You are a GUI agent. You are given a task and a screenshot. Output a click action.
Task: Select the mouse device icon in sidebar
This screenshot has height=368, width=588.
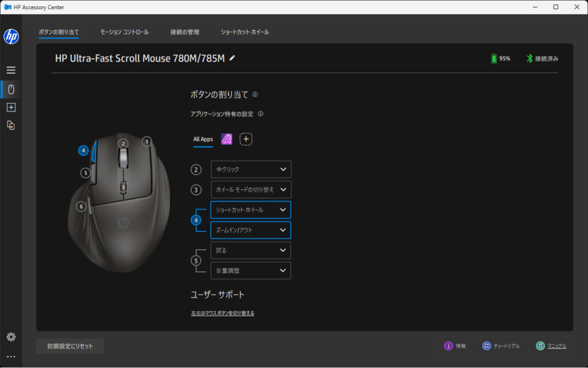[11, 89]
